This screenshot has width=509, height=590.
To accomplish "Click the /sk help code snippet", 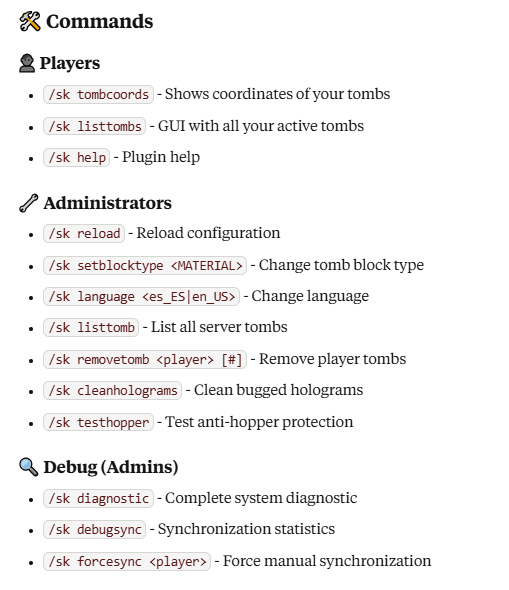I will (76, 157).
